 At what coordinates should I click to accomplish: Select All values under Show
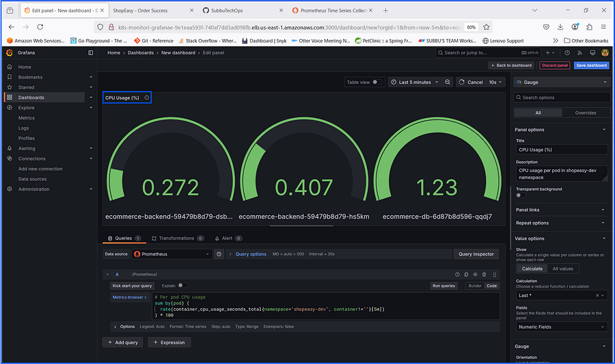click(x=562, y=268)
